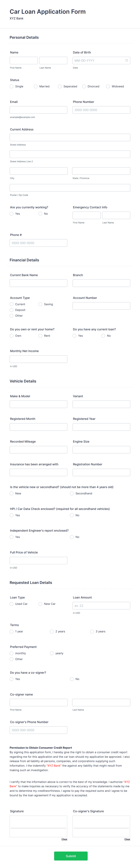Select "Rent" for home ownership
This screenshot has height=868, width=140.
click(x=40, y=336)
